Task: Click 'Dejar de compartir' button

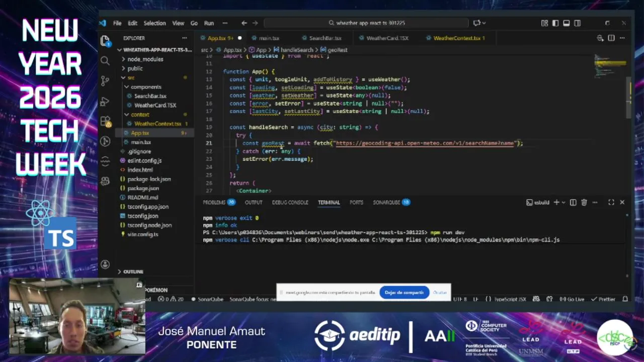Action: (x=404, y=293)
